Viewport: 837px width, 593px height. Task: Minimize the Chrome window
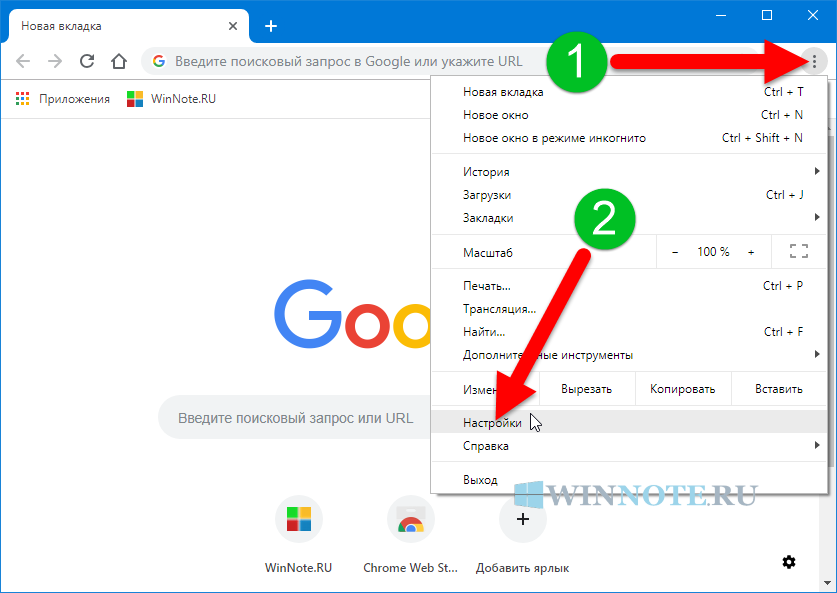pos(721,15)
